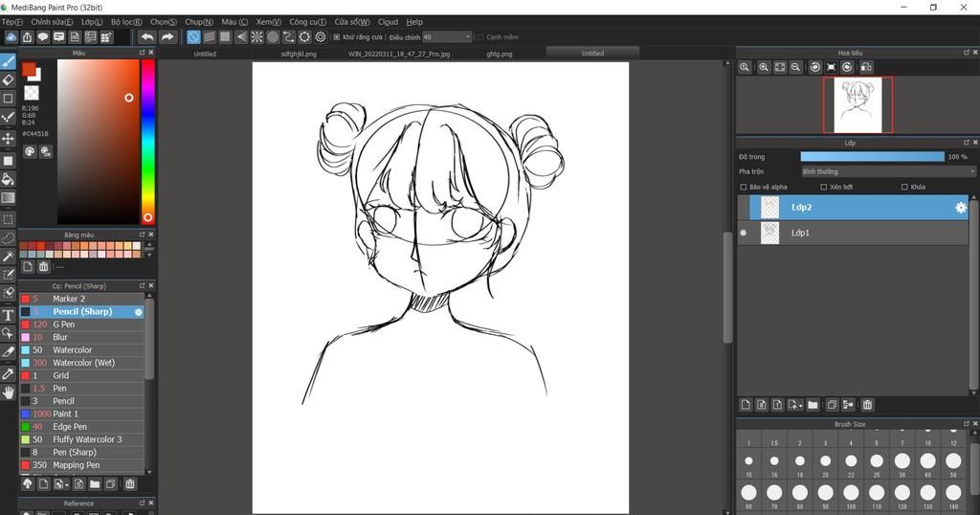Open Lớp2 layer settings gear
This screenshot has height=515, width=980.
coord(961,208)
